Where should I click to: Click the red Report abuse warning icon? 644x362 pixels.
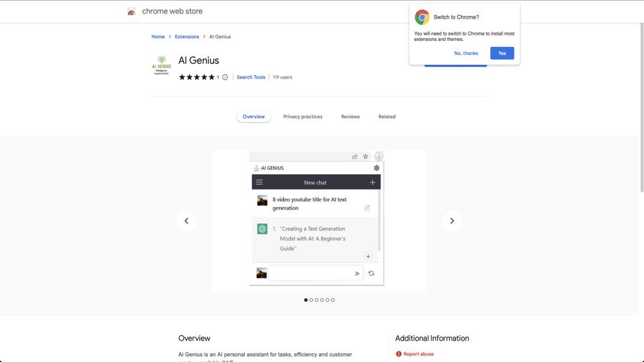tap(398, 354)
